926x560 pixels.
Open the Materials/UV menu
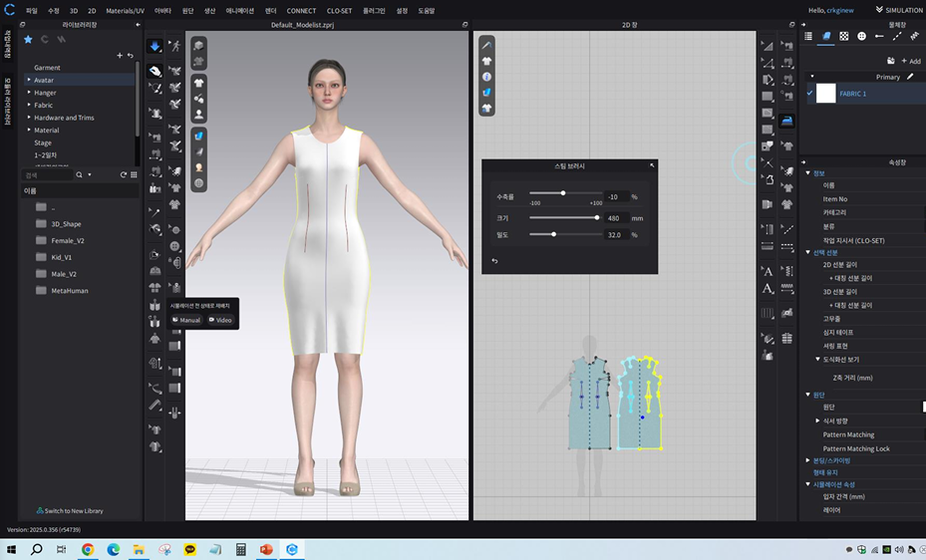point(125,10)
